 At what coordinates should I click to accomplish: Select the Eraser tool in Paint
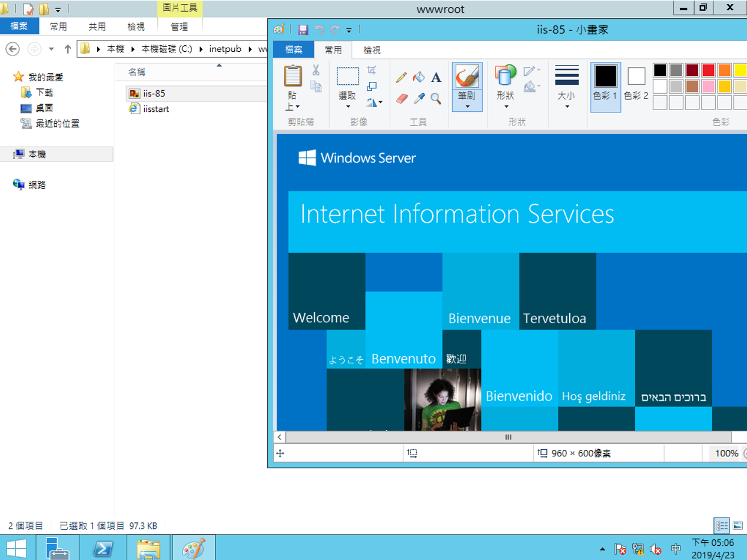401,98
